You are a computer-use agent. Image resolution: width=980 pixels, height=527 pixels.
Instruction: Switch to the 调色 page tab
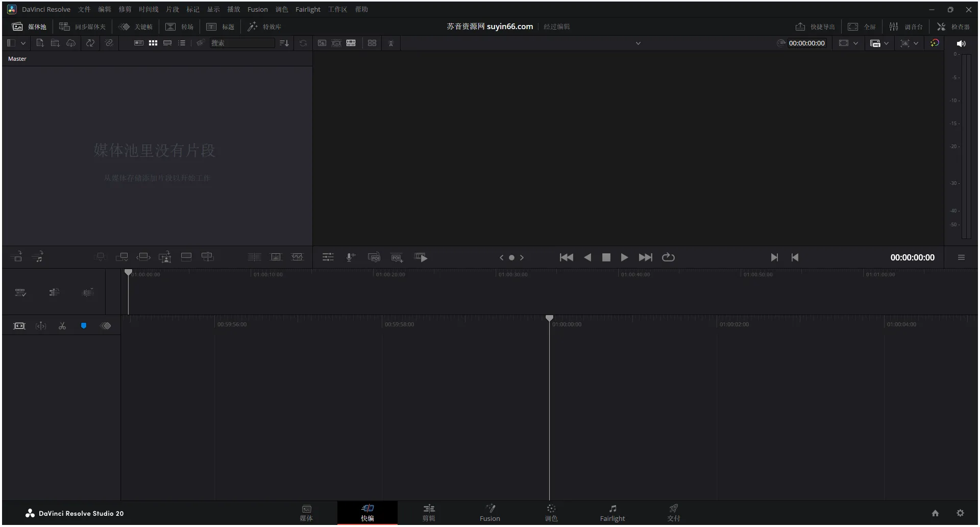point(551,513)
